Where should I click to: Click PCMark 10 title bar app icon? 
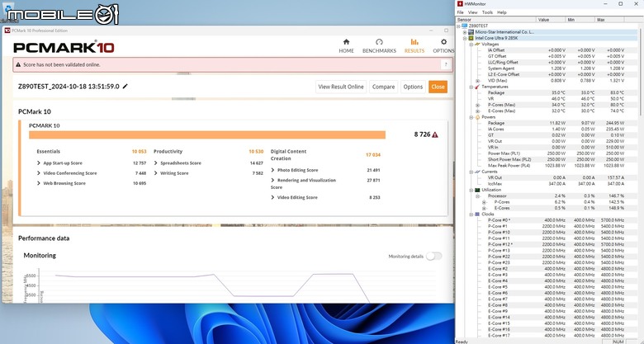[7, 31]
